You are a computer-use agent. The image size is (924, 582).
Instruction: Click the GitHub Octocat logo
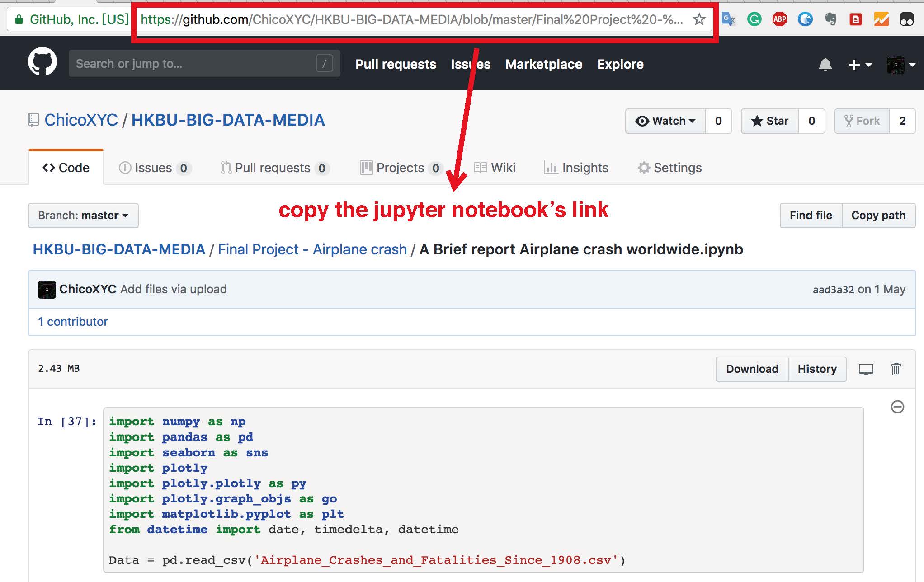(x=42, y=62)
